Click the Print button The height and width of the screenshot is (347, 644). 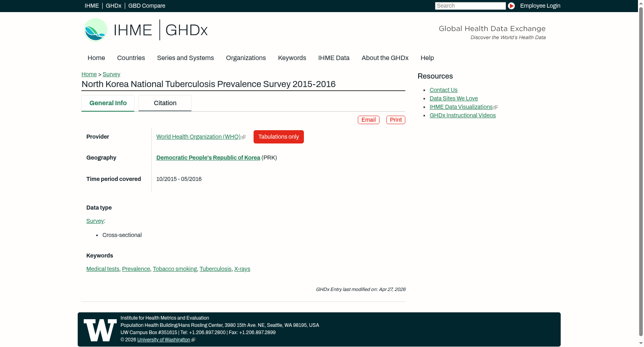396,120
